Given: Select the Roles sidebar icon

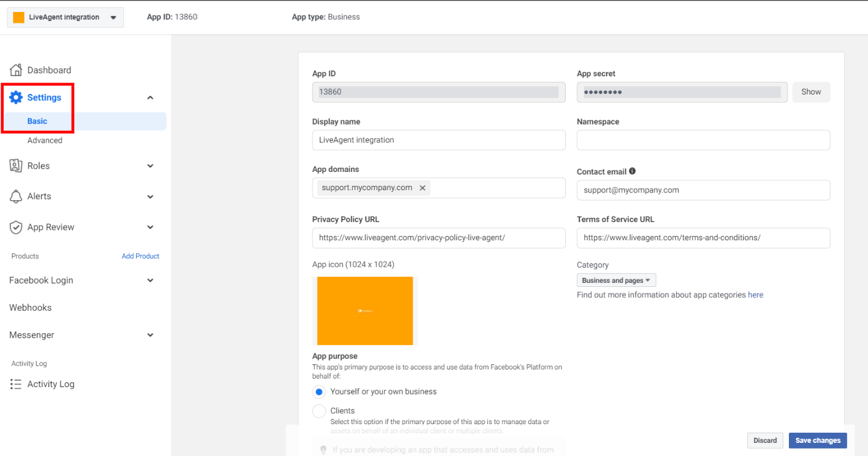Looking at the screenshot, I should coord(16,166).
